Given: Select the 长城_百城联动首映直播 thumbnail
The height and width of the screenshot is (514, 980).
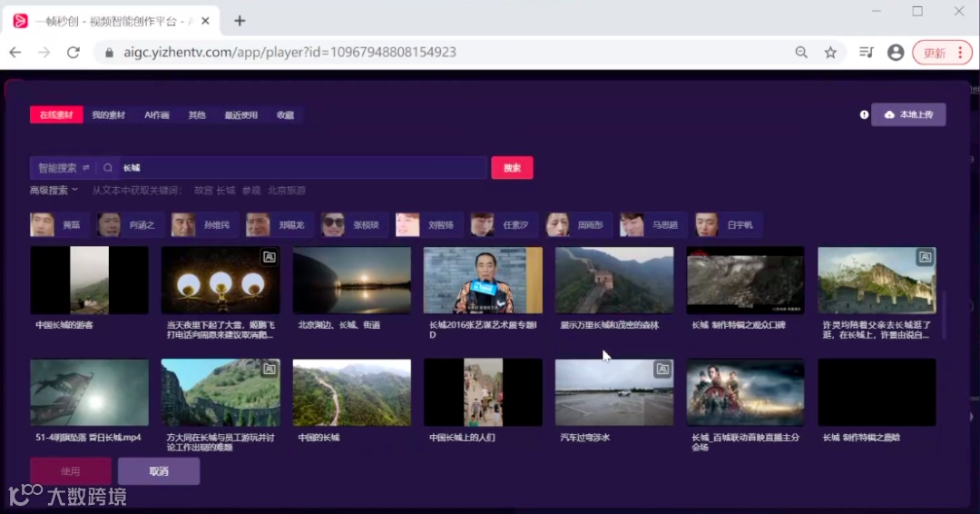Looking at the screenshot, I should pyautogui.click(x=746, y=392).
